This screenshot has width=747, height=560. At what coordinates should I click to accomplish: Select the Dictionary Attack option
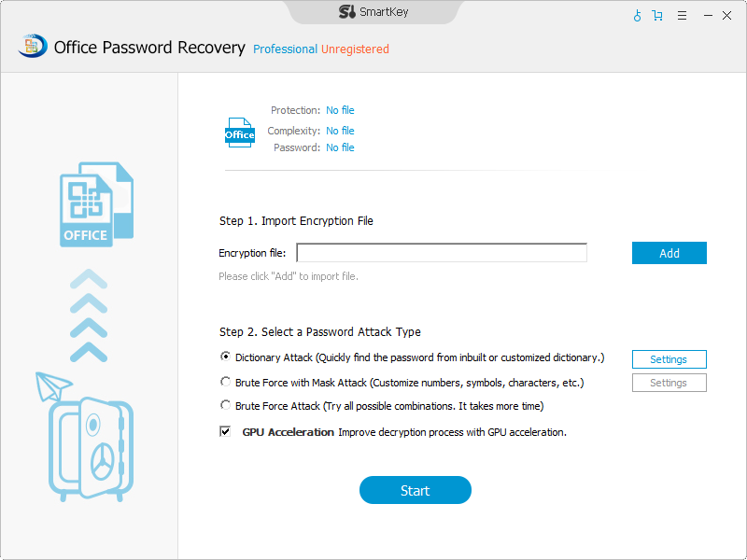[x=225, y=356]
